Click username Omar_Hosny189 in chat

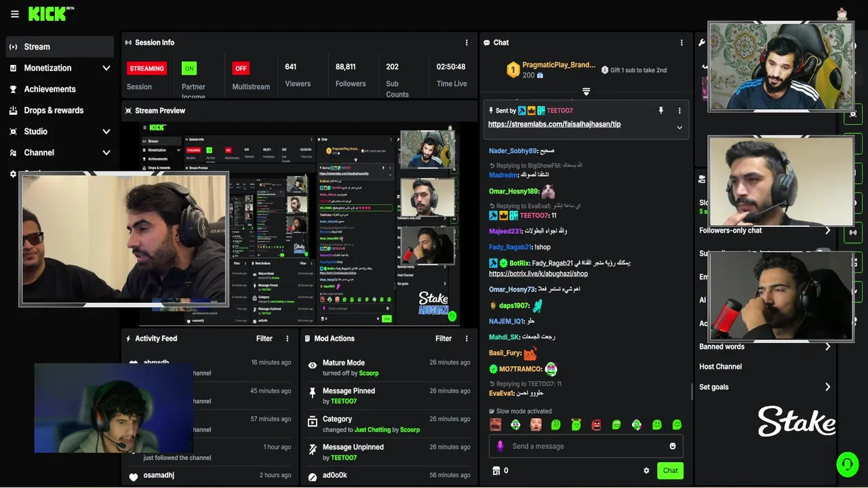coord(513,192)
